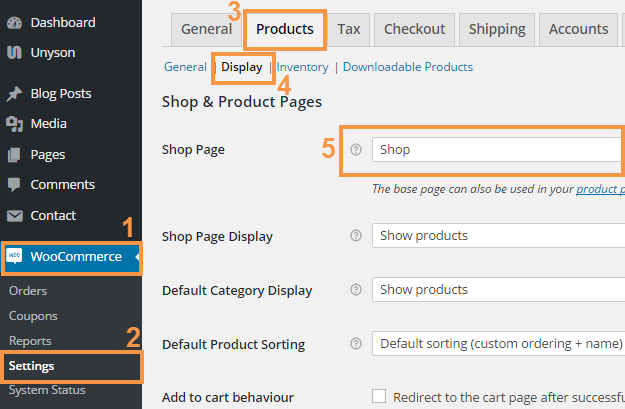Click the Unyson logo icon

point(14,53)
